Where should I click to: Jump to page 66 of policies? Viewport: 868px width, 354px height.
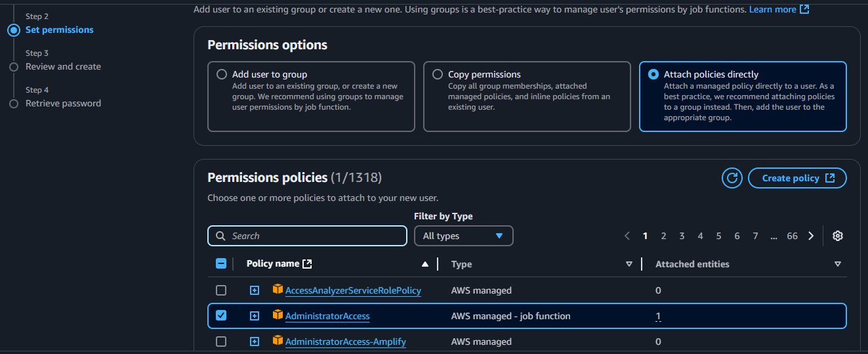click(x=792, y=236)
